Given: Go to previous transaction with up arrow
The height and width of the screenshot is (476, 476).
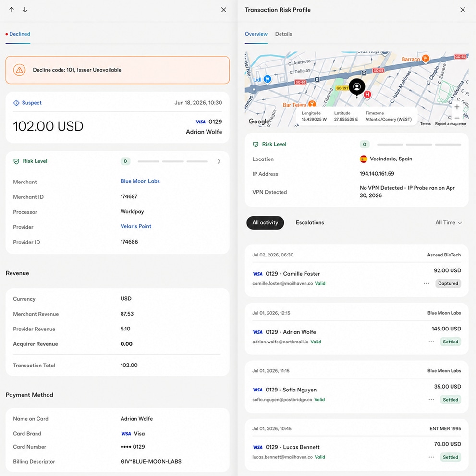Looking at the screenshot, I should click(12, 10).
